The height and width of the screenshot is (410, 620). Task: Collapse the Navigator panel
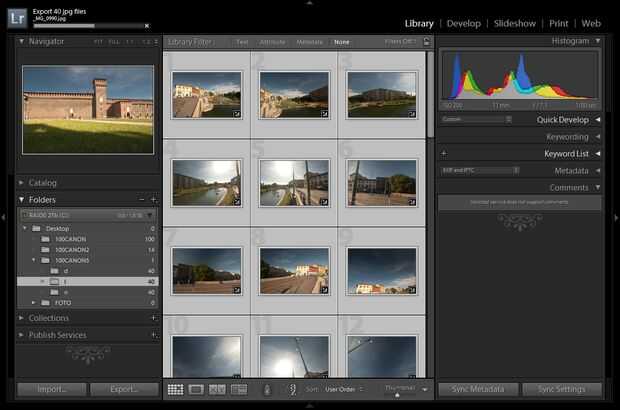(x=21, y=41)
